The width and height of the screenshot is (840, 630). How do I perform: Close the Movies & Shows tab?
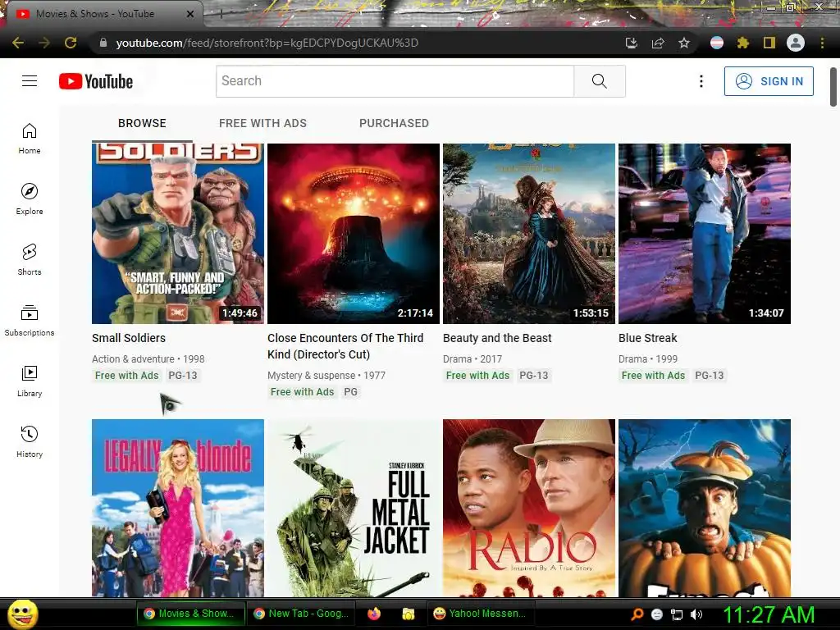click(189, 14)
